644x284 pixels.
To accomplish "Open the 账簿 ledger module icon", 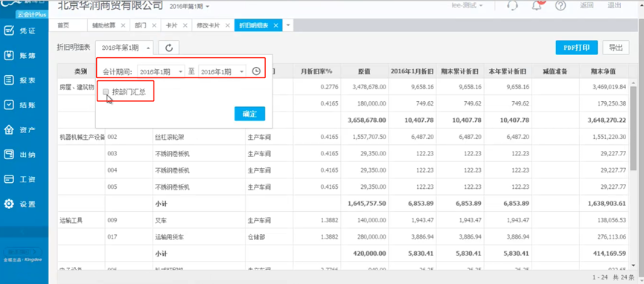I will coord(9,56).
